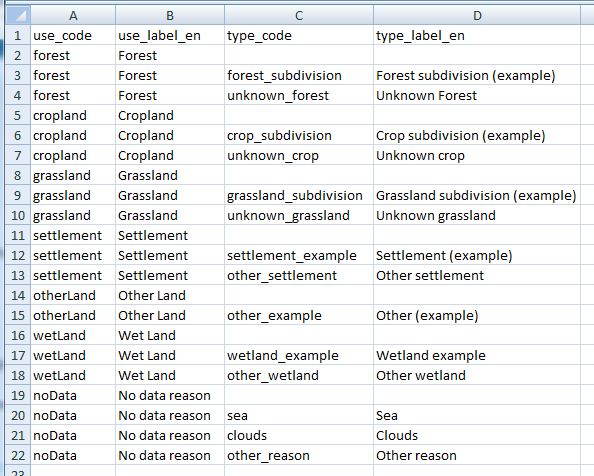Select row 11 header
Screen dimensions: 594x476
click(18, 235)
